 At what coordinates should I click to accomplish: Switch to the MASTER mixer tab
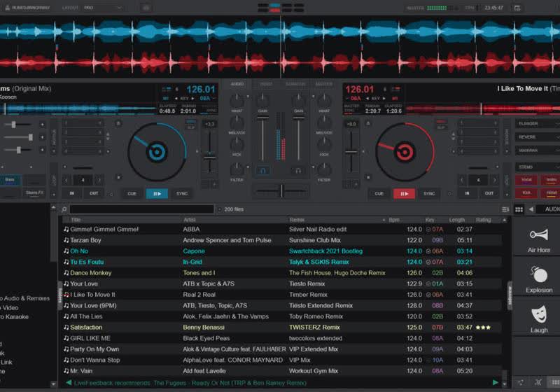(323, 84)
